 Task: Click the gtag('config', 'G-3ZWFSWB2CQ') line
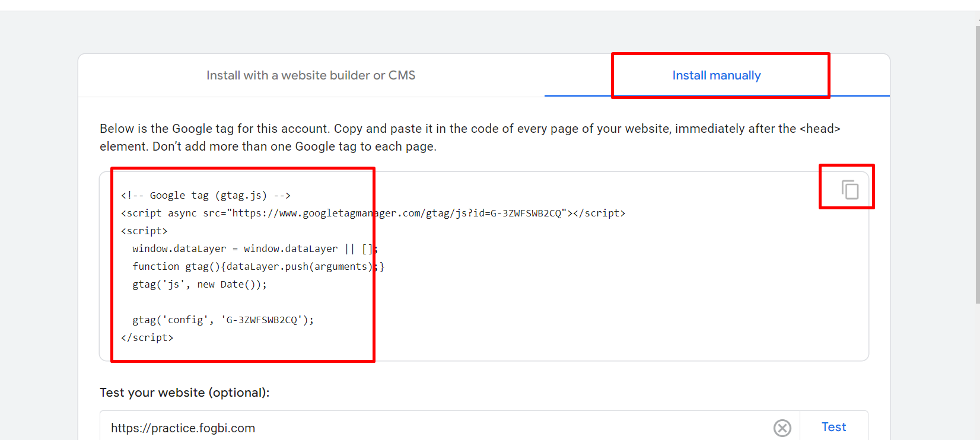click(223, 320)
